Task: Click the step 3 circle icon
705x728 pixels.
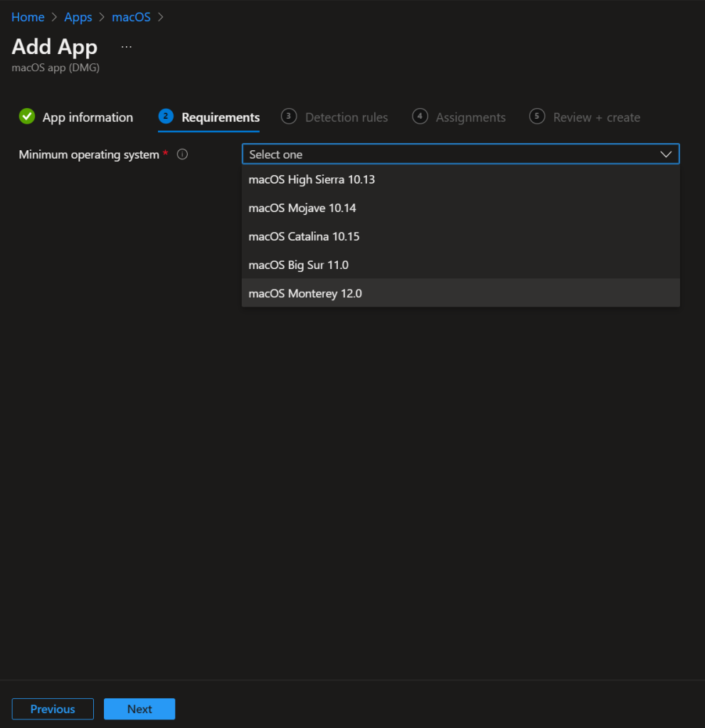Action: [289, 116]
